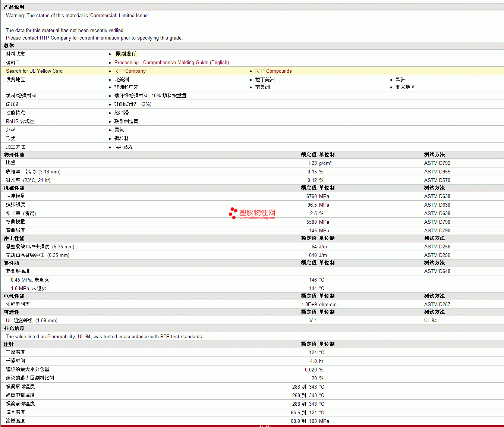Image resolution: width=504 pixels, height=427 pixels.
Task: Select the 可燃性 section header
Action: pos(11,312)
